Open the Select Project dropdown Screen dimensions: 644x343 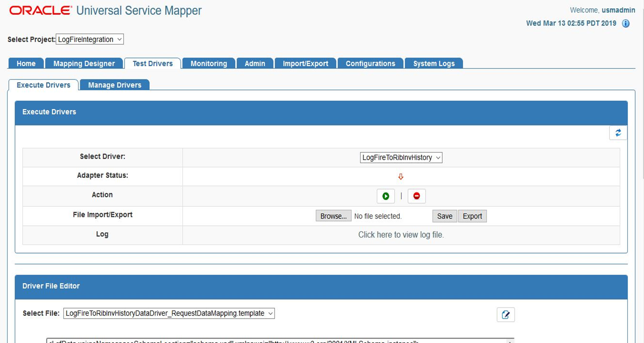pyautogui.click(x=90, y=39)
